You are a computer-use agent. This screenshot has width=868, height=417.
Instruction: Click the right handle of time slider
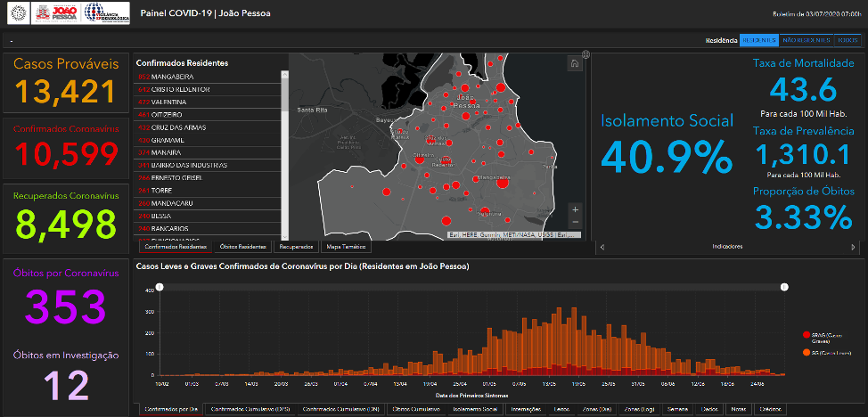coord(785,287)
